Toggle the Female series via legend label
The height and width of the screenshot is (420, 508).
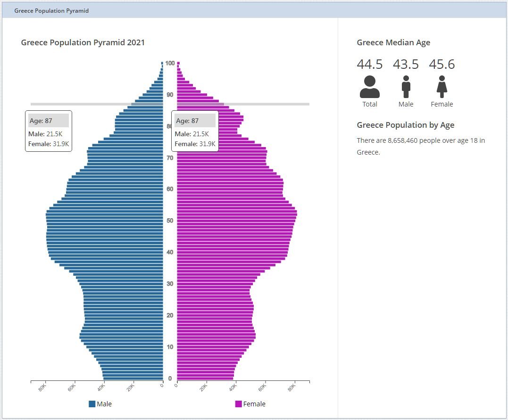point(254,404)
